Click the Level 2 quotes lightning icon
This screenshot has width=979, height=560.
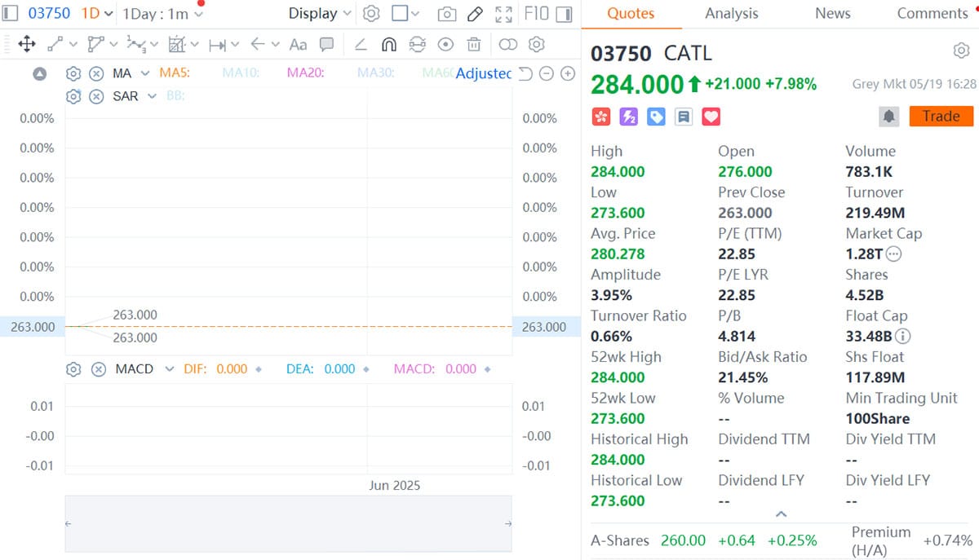point(628,117)
